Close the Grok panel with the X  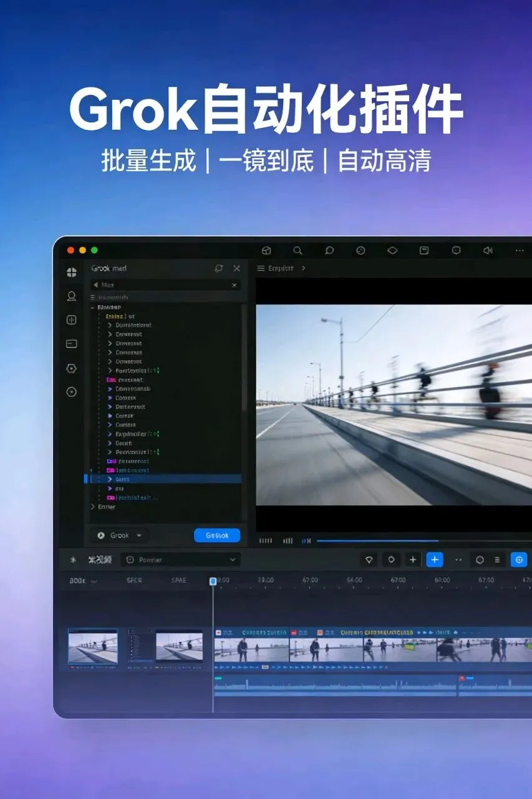(236, 268)
